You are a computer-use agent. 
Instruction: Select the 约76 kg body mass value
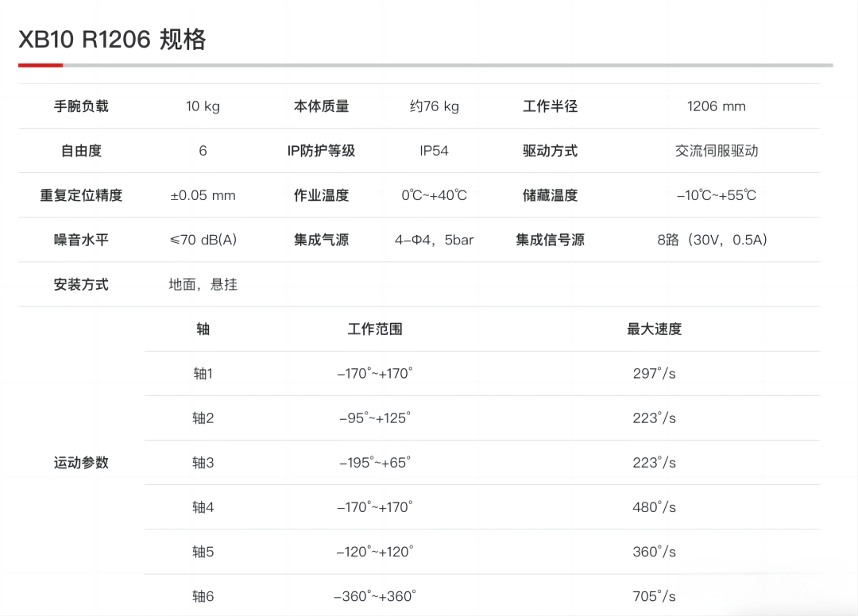434,106
